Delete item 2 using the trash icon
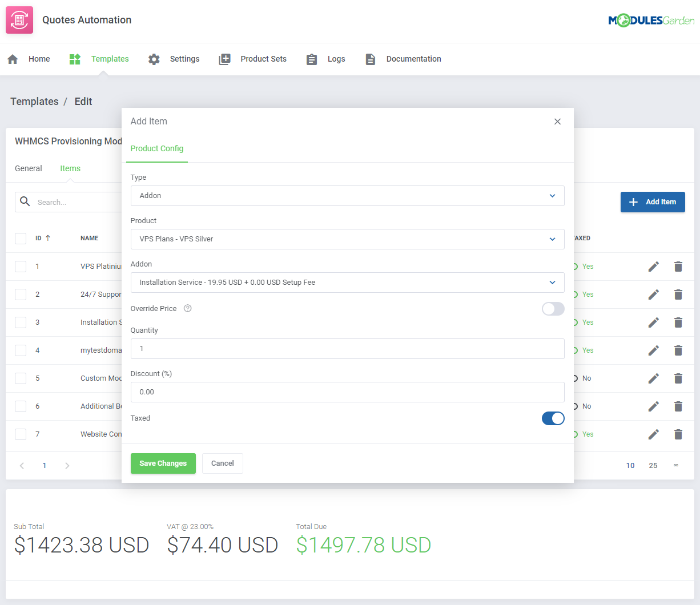This screenshot has height=605, width=700. pyautogui.click(x=678, y=294)
